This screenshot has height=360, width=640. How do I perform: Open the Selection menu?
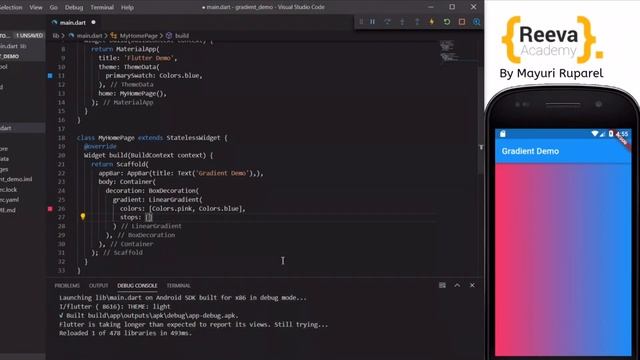tap(11, 7)
